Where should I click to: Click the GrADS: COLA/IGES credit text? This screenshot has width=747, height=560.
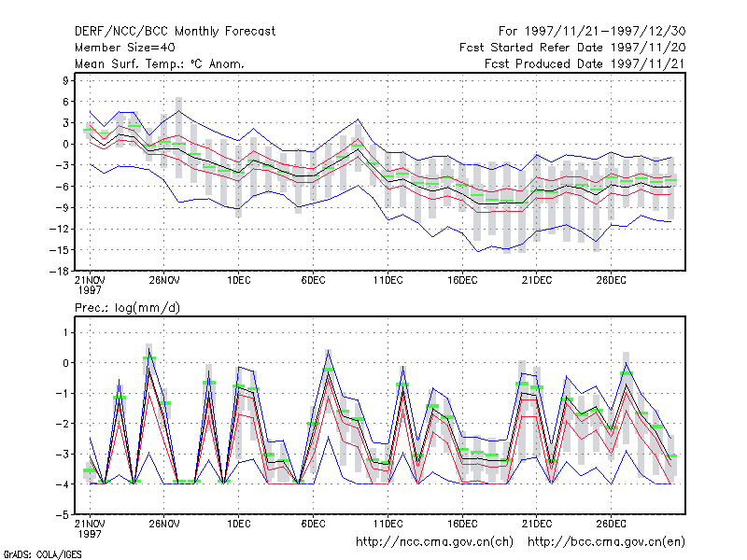[43, 554]
